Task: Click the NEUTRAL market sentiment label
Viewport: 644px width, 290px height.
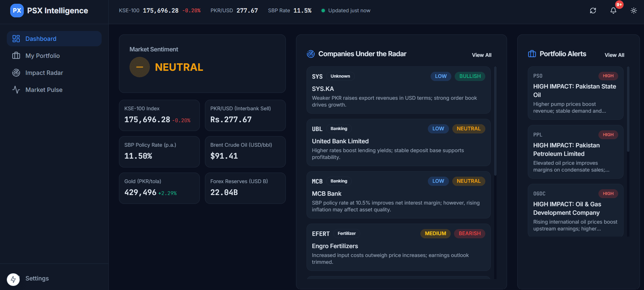Action: [179, 67]
